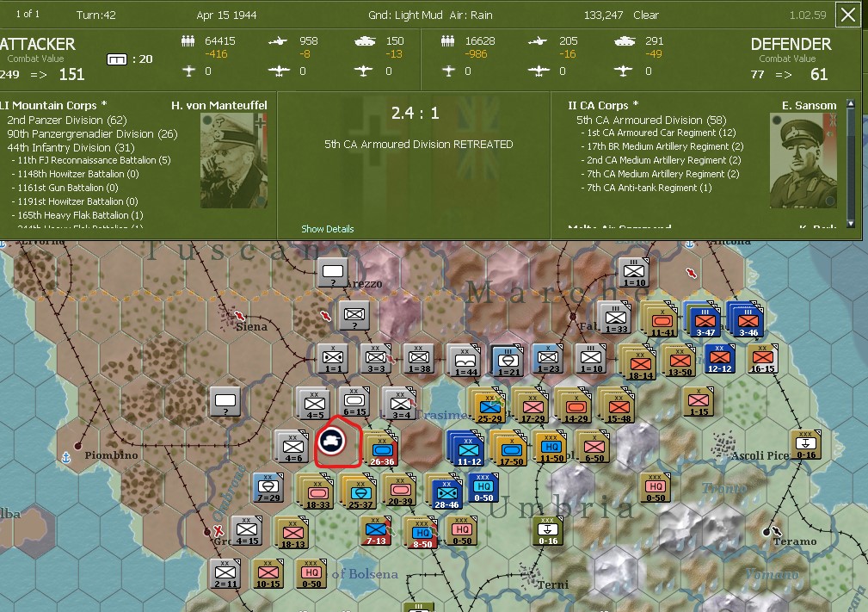Click II CA Corps header
Viewport: 868px width, 612px height.
[x=603, y=105]
